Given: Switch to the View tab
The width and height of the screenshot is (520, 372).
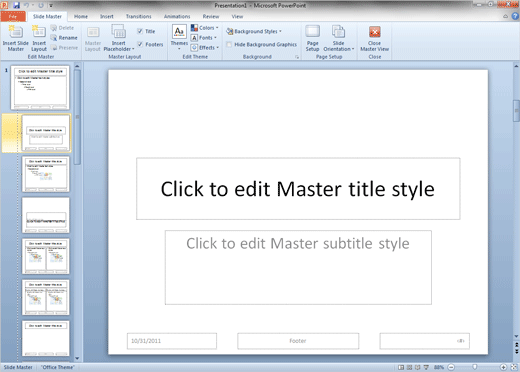Looking at the screenshot, I should click(237, 16).
